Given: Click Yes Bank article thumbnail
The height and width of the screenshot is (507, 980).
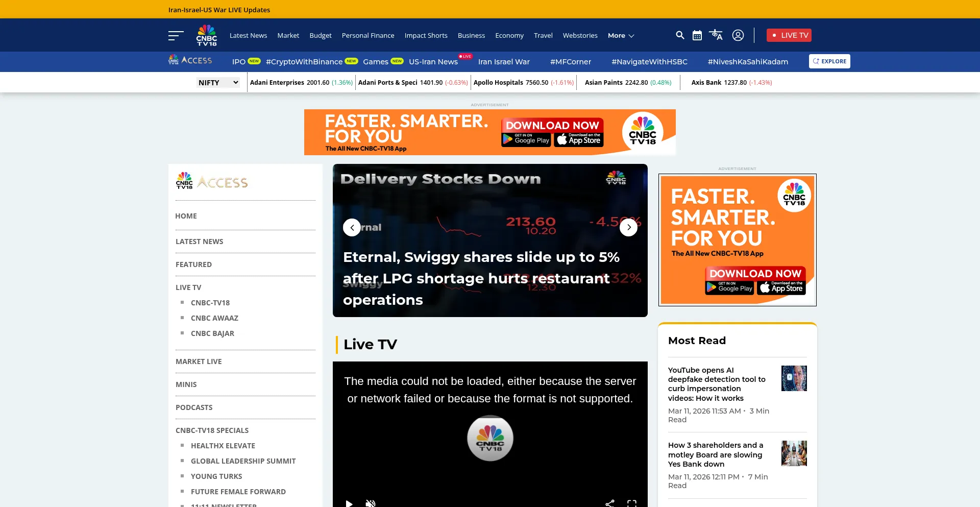Looking at the screenshot, I should 794,453.
